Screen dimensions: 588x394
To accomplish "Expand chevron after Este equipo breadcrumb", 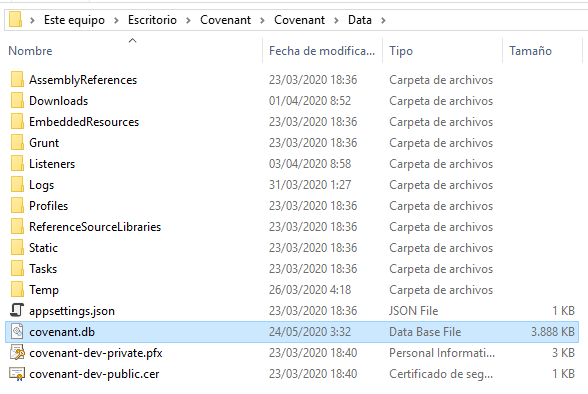I will [x=116, y=20].
